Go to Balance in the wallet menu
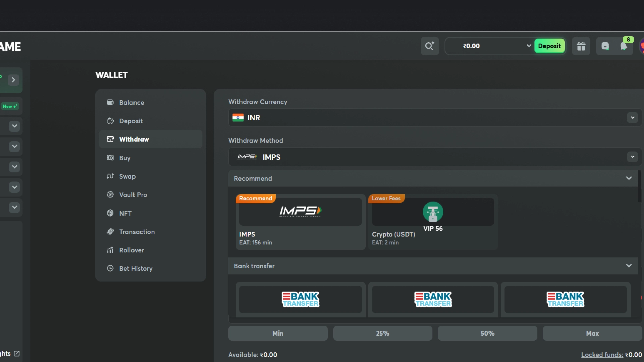 (131, 103)
